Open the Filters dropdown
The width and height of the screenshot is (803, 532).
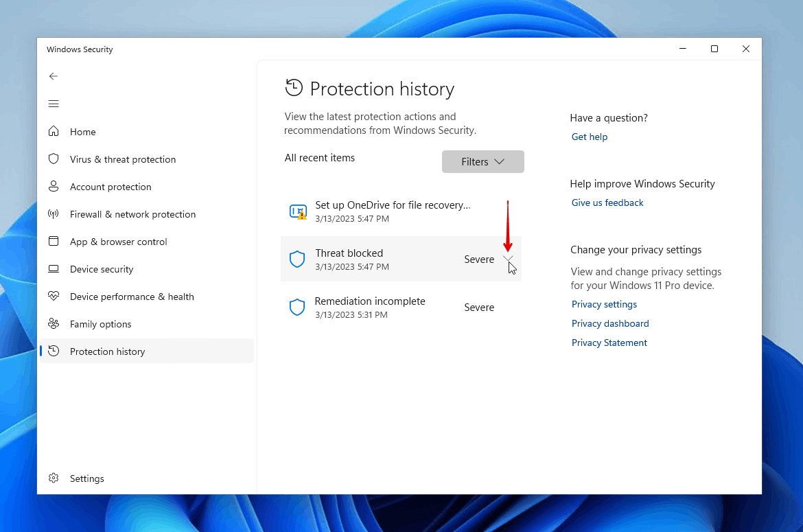[x=483, y=162]
